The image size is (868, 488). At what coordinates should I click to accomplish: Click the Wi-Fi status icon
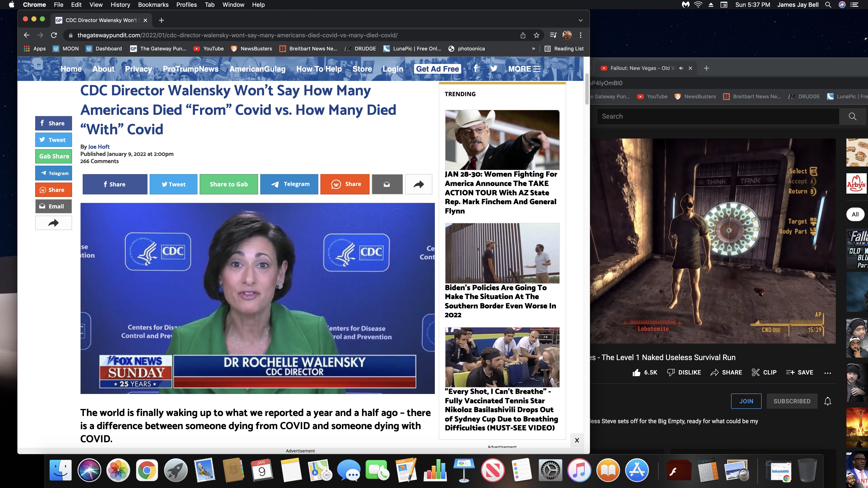698,5
